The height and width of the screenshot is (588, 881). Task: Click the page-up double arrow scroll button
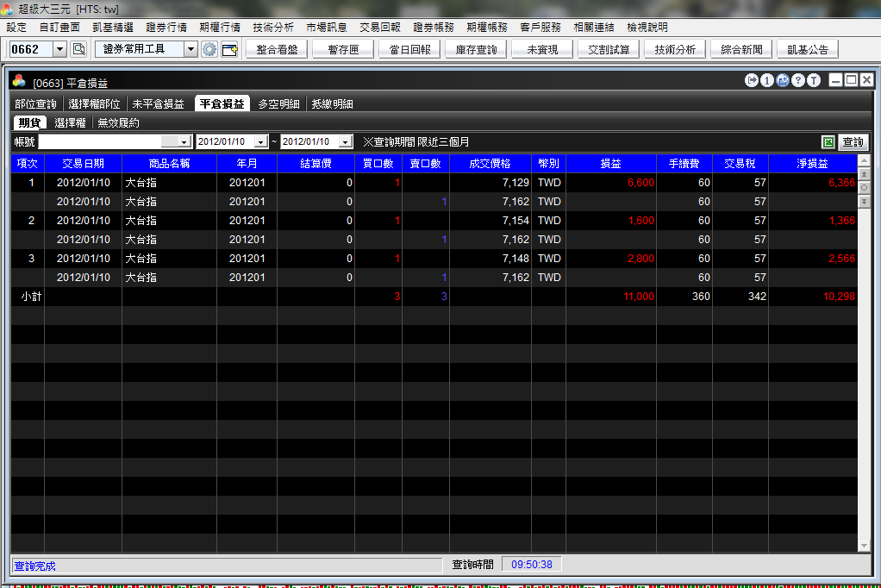click(x=864, y=175)
